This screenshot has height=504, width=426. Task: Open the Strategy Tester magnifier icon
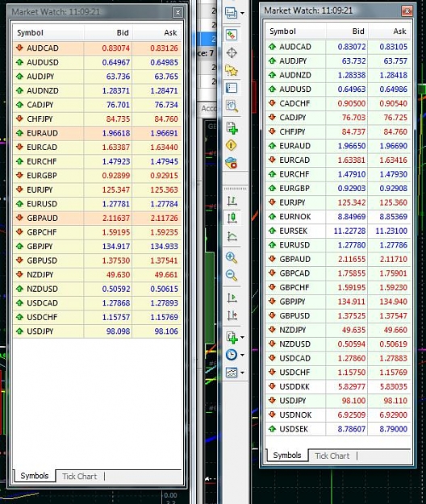coord(232,106)
